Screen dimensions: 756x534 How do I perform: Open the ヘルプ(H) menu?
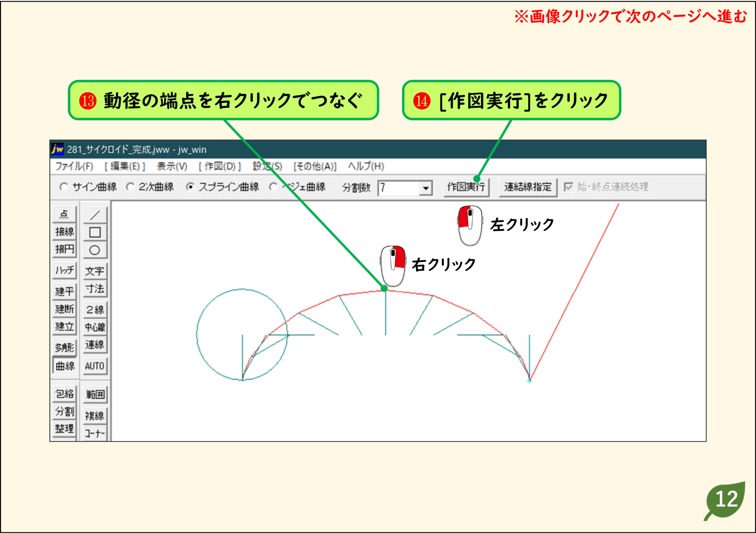[x=365, y=166]
